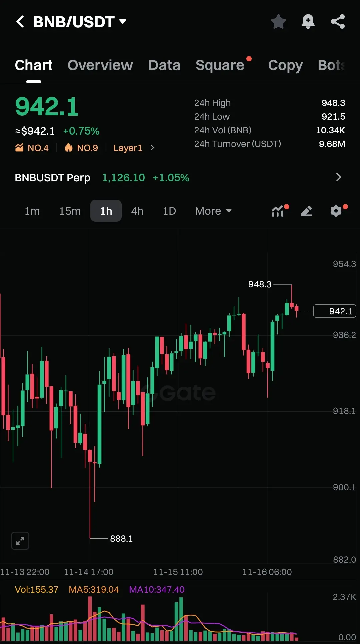Open the Layer1 category tag
The width and height of the screenshot is (360, 644).
(128, 148)
